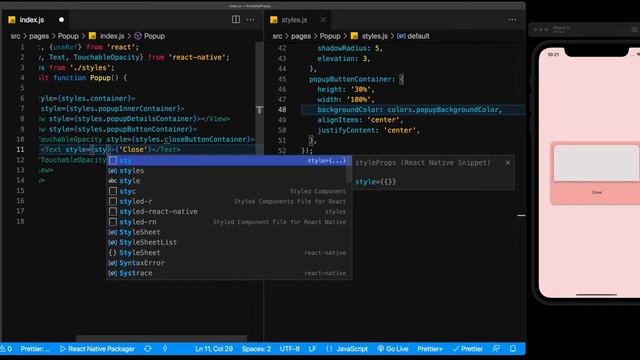Screen dimensions: 640x360
Task: Select 'src' in styles.js breadcrumb
Action: coord(277,36)
